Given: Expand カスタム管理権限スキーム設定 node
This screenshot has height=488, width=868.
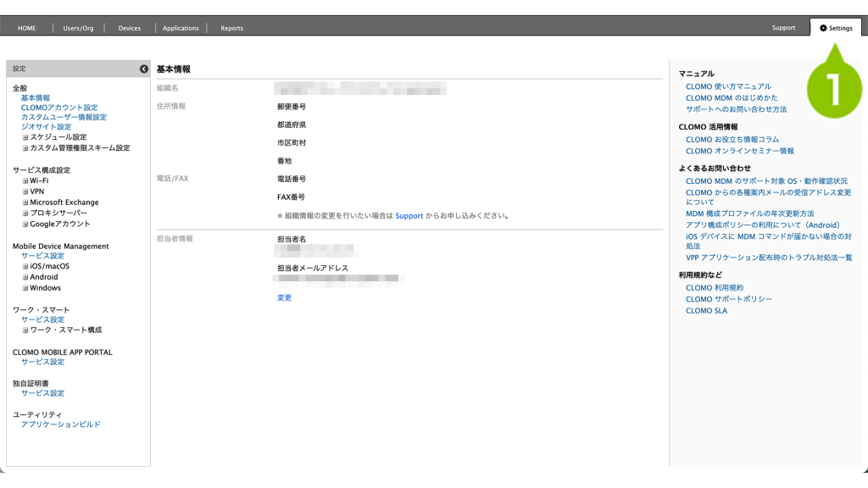Looking at the screenshot, I should [x=25, y=148].
